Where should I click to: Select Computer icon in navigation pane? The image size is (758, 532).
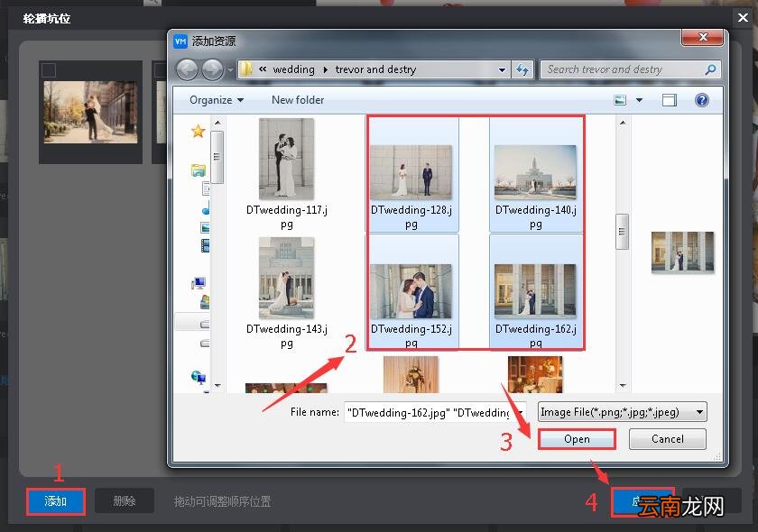coord(199,282)
